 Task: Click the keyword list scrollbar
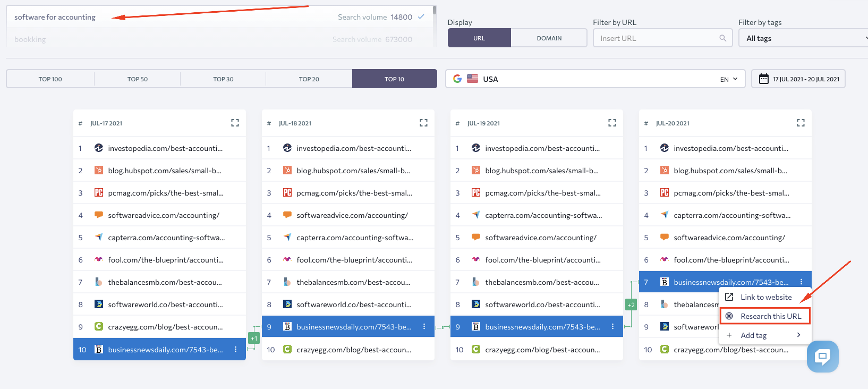[435, 10]
